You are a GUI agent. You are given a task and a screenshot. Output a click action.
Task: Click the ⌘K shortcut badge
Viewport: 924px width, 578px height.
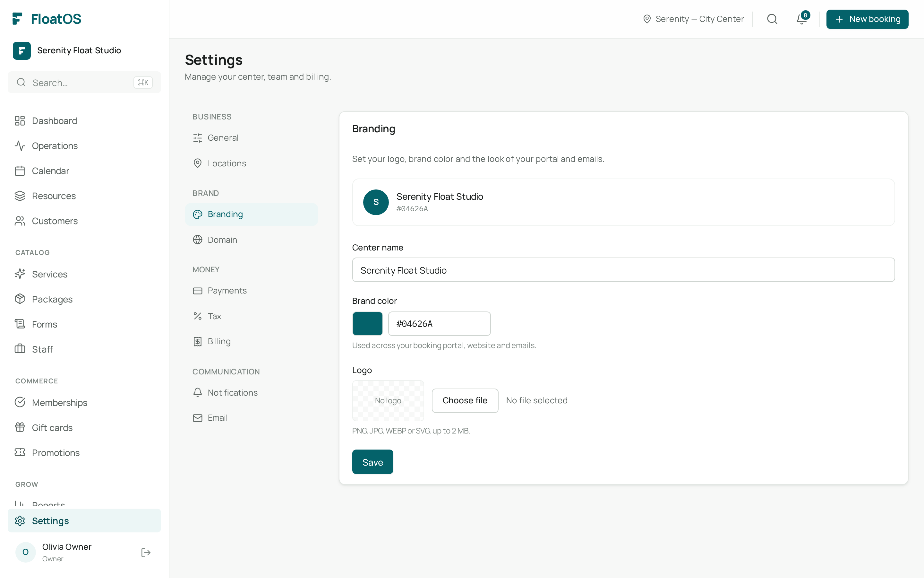[x=143, y=83]
